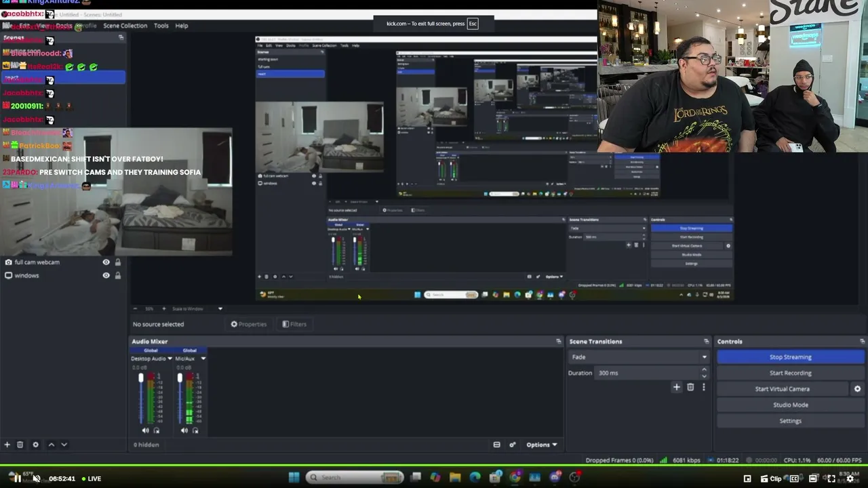Add a scene transition with the plus icon
868x488 pixels.
click(676, 387)
